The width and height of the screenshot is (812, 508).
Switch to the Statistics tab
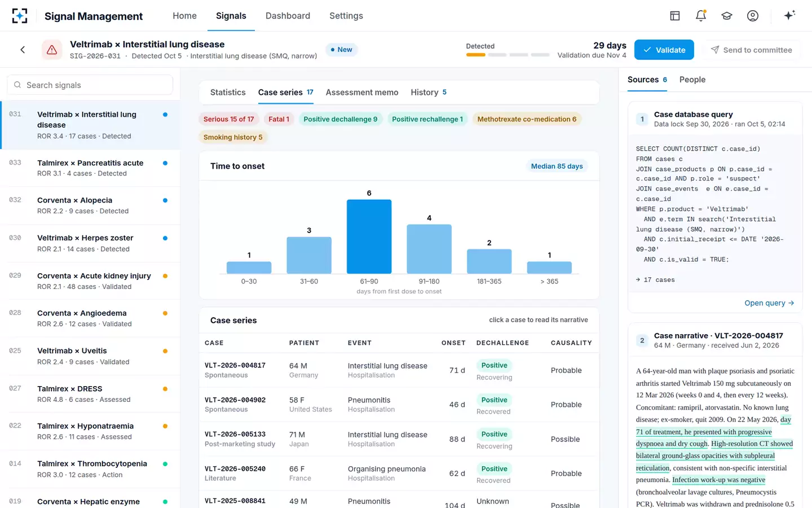click(228, 92)
